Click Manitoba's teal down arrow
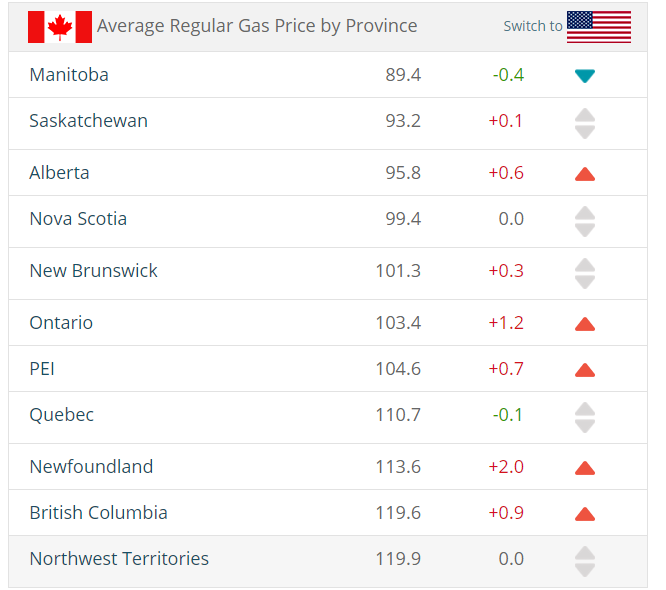The image size is (666, 590). click(585, 76)
